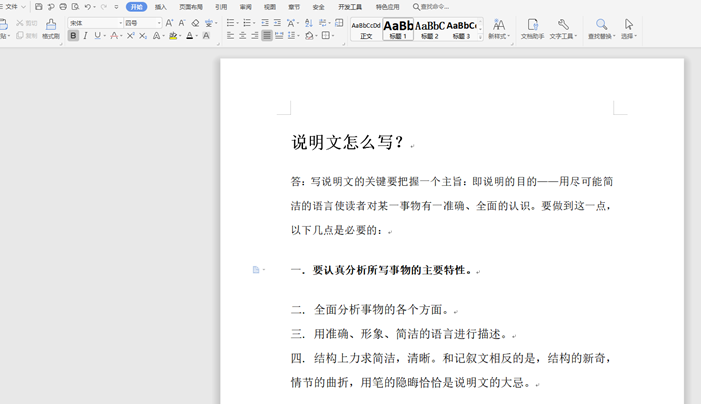
Task: Click the show/hide table gridlines icon
Action: [x=339, y=23]
